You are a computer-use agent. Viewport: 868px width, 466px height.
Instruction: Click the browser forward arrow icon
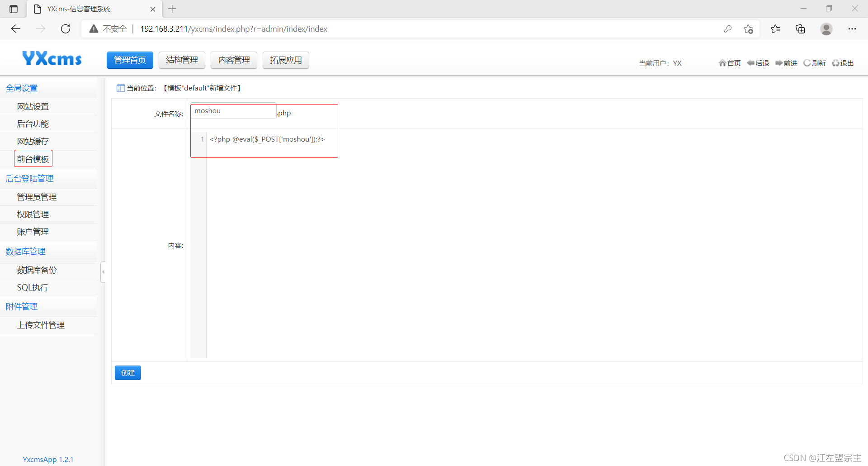coord(41,29)
